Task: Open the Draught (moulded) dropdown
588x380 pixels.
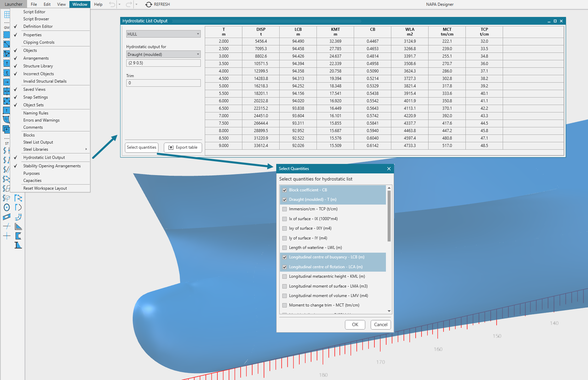Action: (x=163, y=55)
